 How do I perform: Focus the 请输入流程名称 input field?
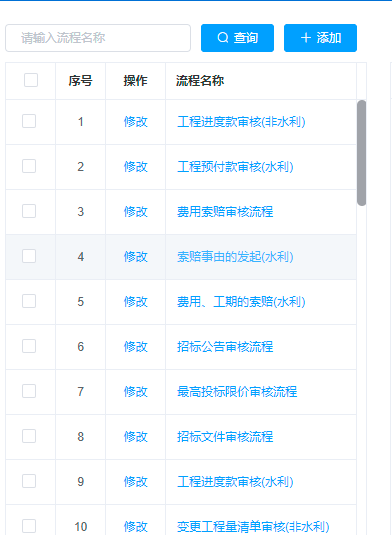[98, 38]
